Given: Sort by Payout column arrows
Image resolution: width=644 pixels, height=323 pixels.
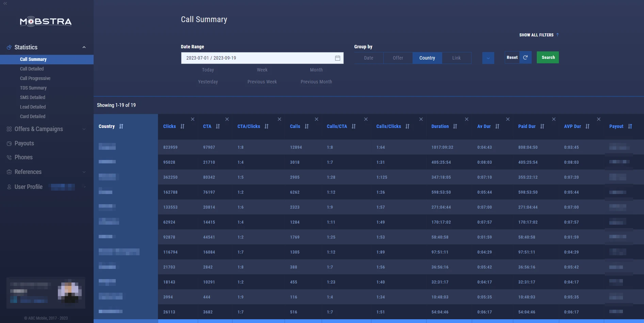Looking at the screenshot, I should pyautogui.click(x=630, y=126).
